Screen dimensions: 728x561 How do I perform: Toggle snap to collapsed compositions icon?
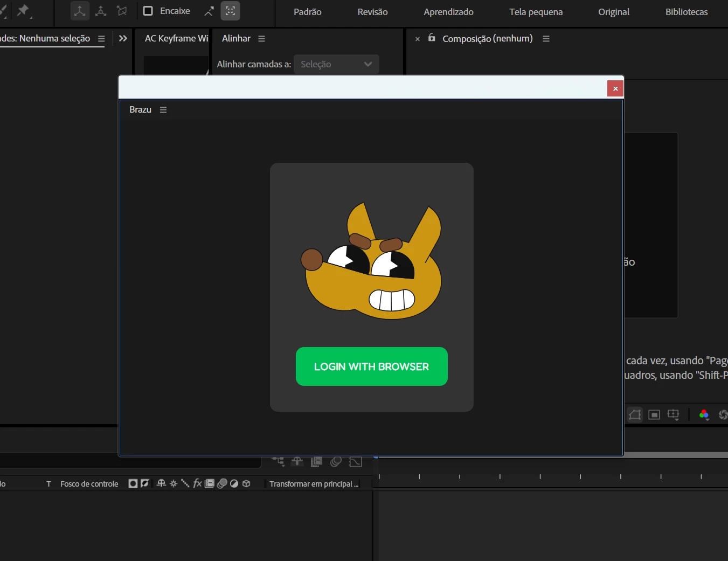[230, 11]
